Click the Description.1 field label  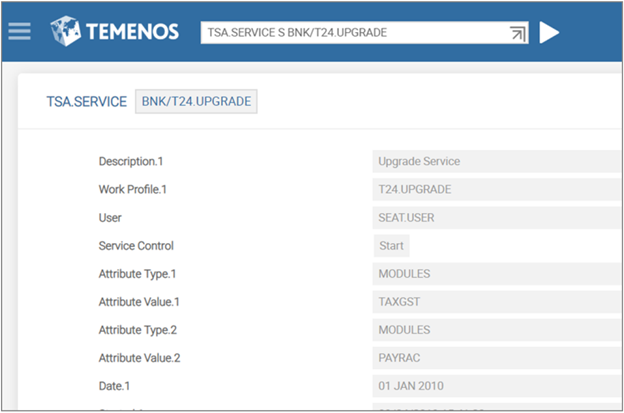tap(130, 162)
